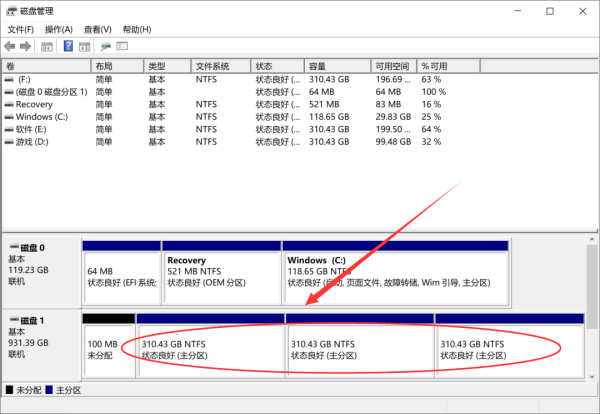Select the Recovery 521 MB partition block
Image resolution: width=600 pixels, height=414 pixels.
point(222,270)
